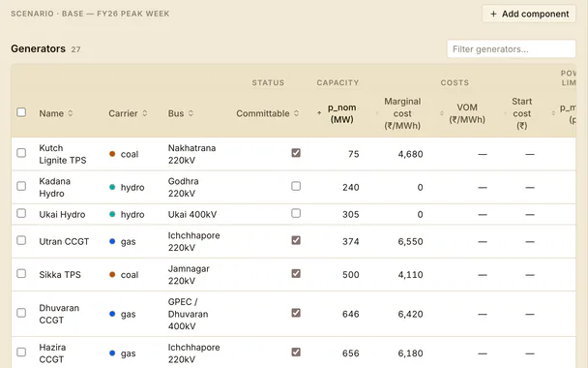Uncheck Committable for Utran CCGT
This screenshot has width=588, height=368.
(296, 240)
